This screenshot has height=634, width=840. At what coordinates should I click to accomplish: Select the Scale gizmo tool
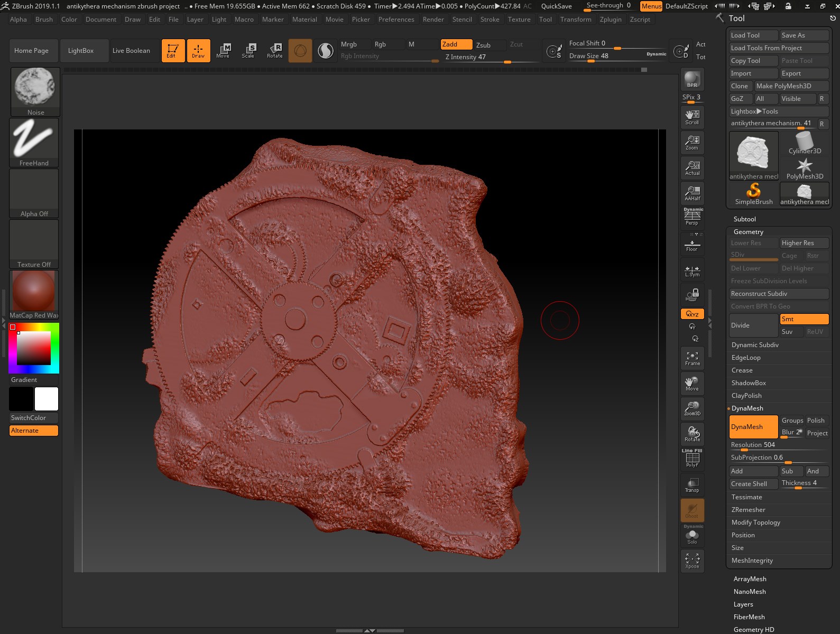(248, 50)
